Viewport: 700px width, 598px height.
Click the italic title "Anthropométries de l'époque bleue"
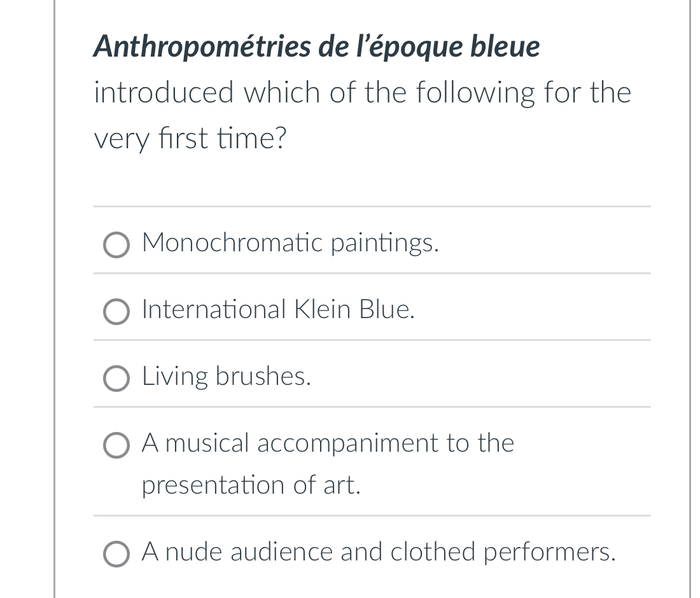click(316, 47)
